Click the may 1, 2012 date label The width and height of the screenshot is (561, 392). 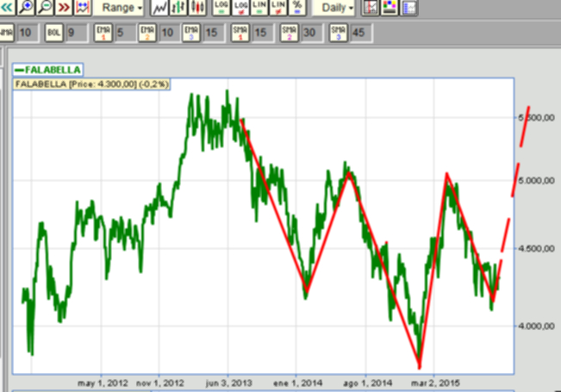103,383
